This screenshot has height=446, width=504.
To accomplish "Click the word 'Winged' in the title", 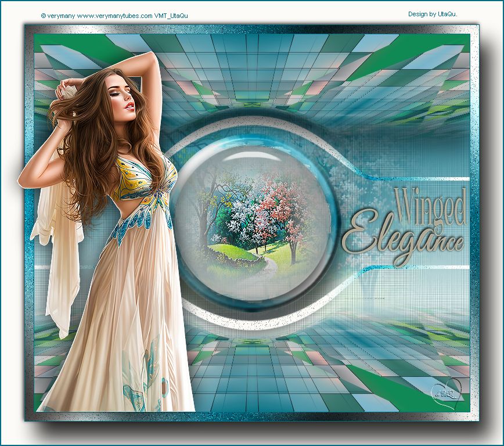I will point(431,206).
